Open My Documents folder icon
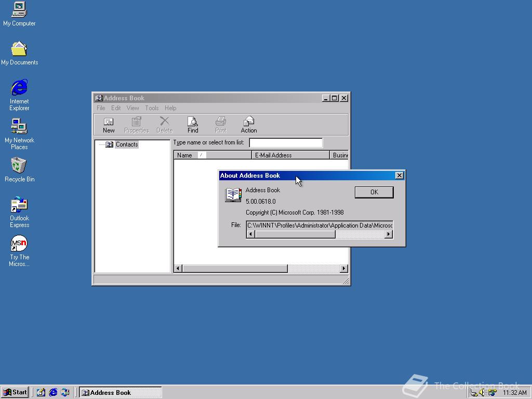This screenshot has width=532, height=399. pyautogui.click(x=19, y=53)
